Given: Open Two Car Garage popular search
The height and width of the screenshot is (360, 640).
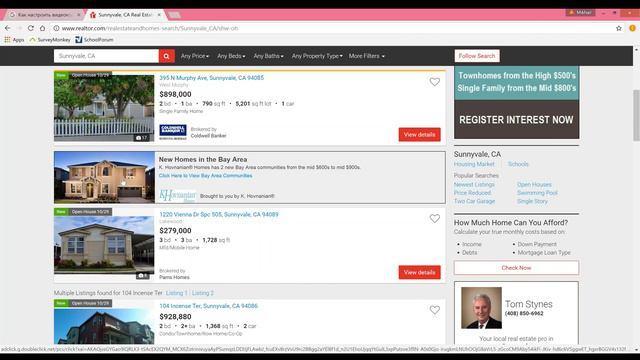Looking at the screenshot, I should pos(474,201).
